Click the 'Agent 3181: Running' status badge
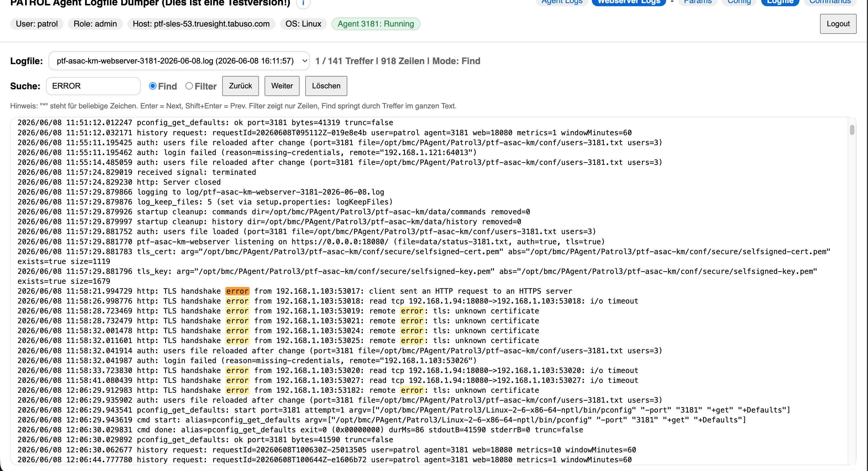This screenshot has height=471, width=868. coord(376,24)
